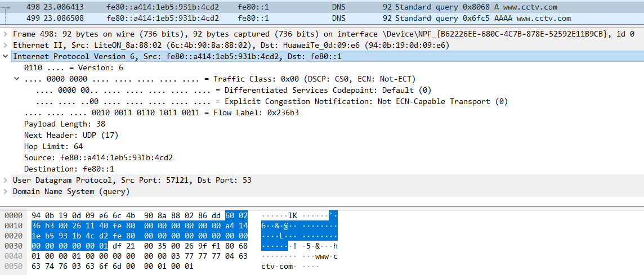Click the Source IPv6 address field

click(x=98, y=158)
